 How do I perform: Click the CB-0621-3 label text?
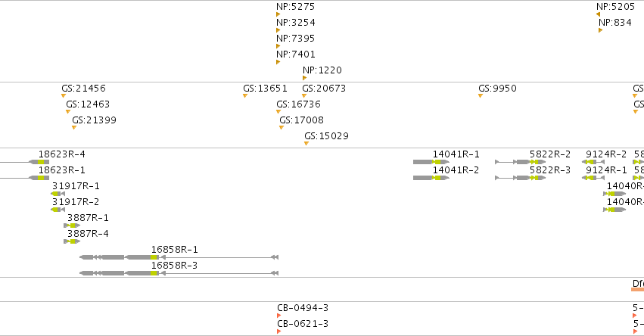[x=303, y=324]
